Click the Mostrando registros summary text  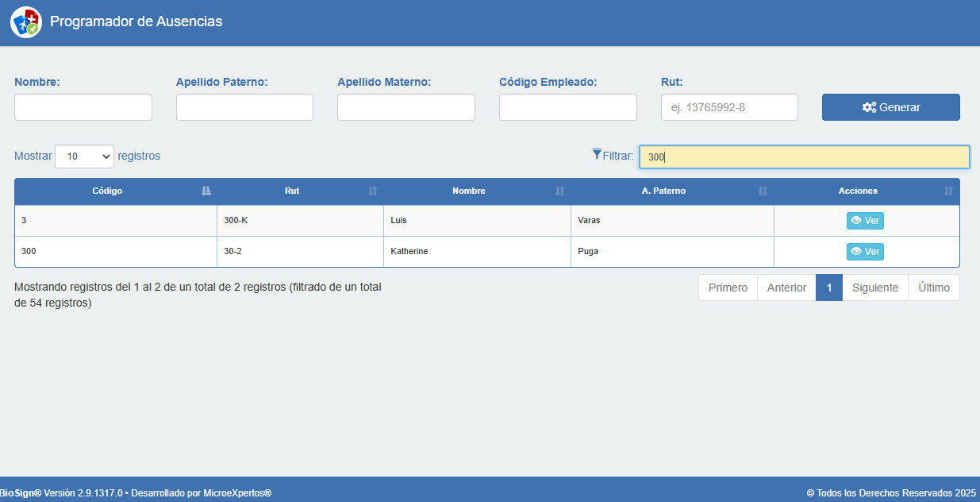click(198, 295)
